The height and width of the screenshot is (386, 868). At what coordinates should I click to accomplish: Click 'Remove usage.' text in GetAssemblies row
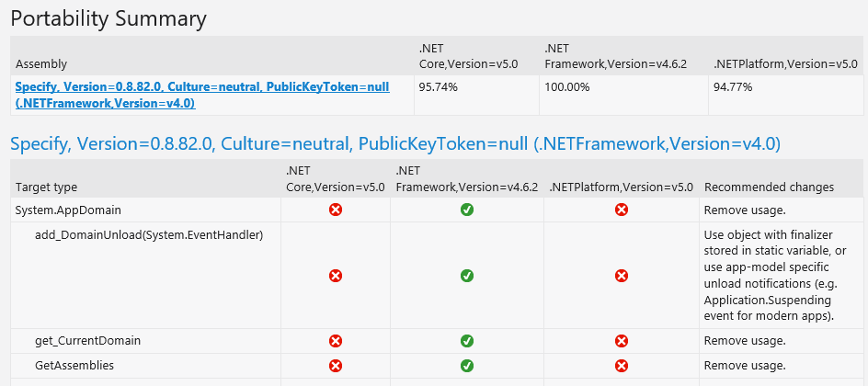click(x=745, y=366)
